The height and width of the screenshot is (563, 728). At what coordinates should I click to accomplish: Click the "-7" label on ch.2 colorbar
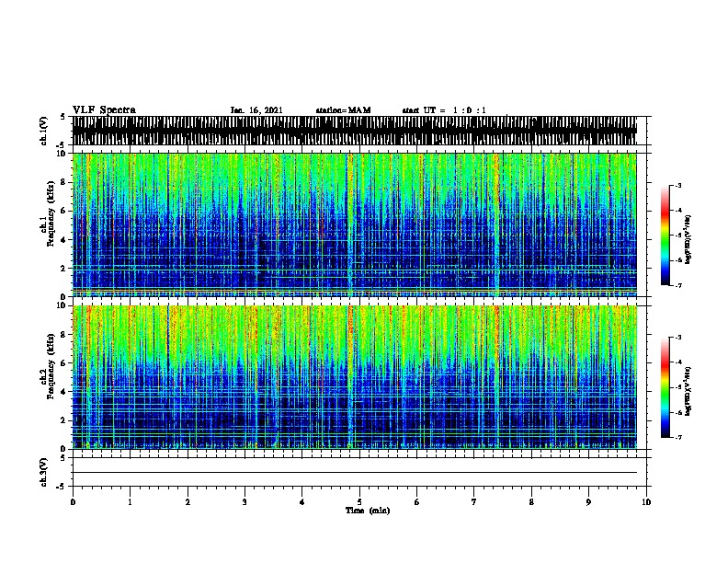677,437
